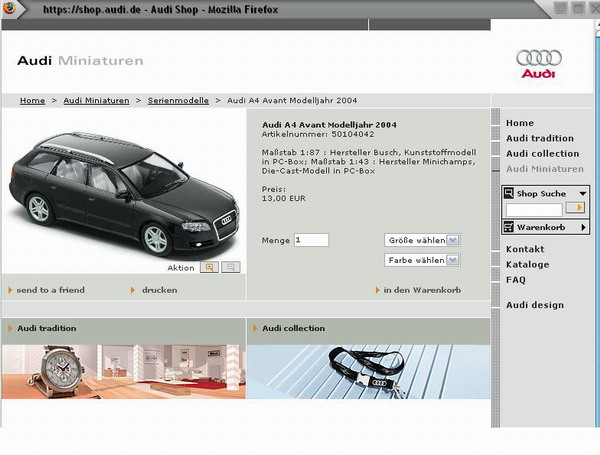Open the Audi collection banner heading
Viewport: 600px width, 455px height.
pos(293,328)
